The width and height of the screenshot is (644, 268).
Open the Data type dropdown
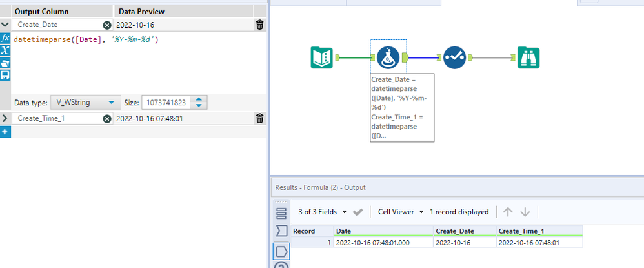(x=85, y=102)
